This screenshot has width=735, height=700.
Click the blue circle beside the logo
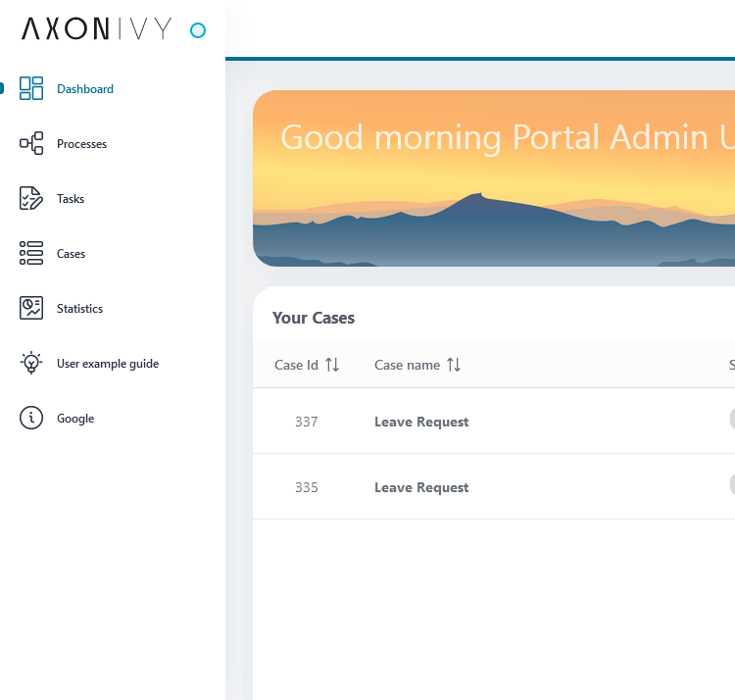click(198, 30)
